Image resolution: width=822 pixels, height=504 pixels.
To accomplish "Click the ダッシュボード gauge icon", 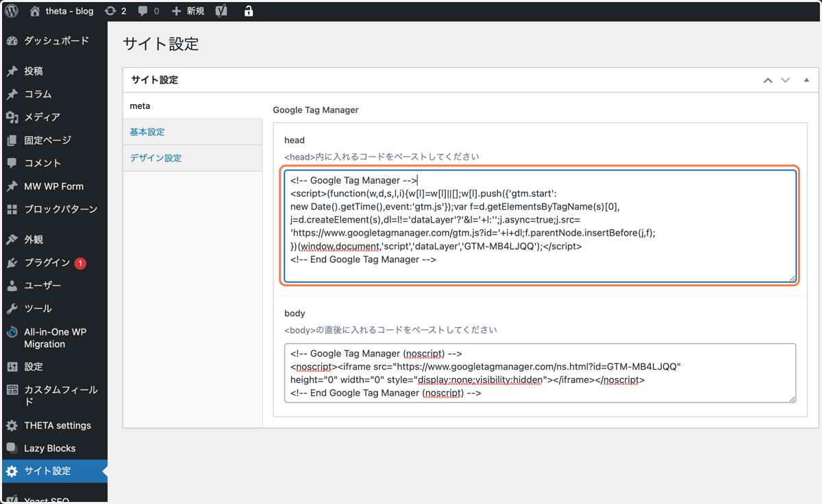I will click(12, 41).
